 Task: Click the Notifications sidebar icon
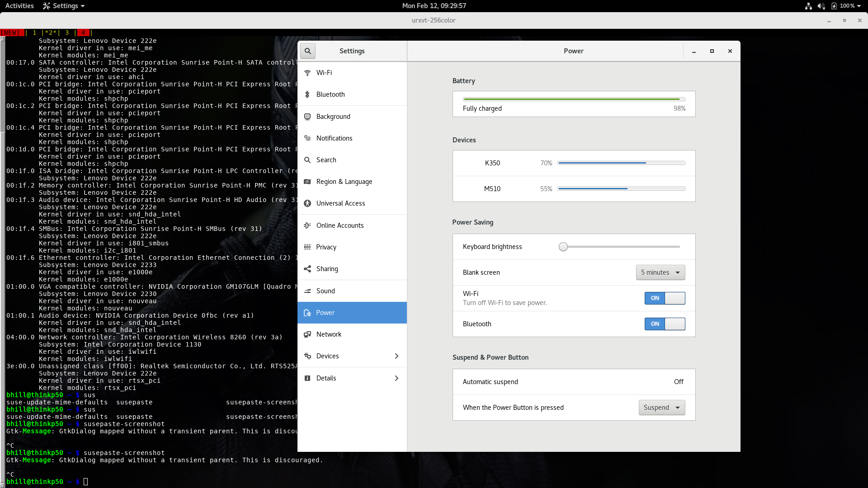(307, 138)
